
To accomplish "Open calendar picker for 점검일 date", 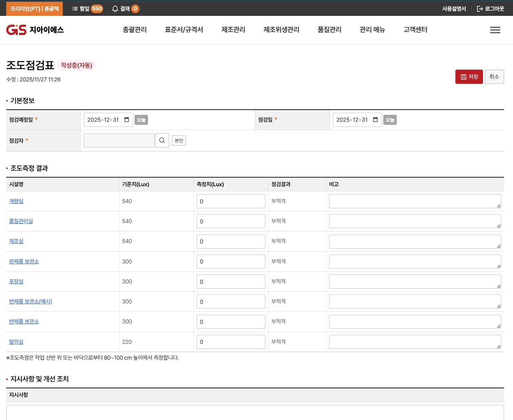I will 375,120.
